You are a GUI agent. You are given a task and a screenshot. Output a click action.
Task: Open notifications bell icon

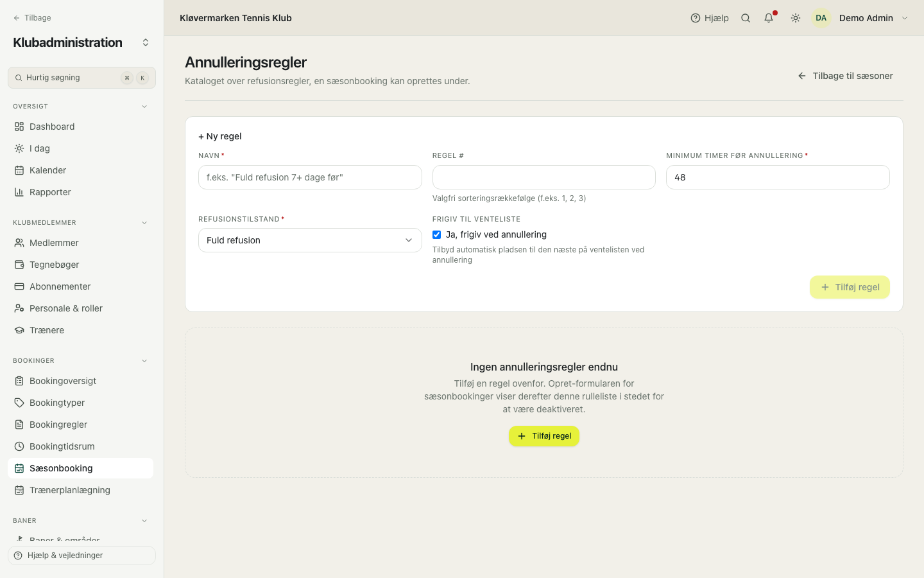point(769,18)
